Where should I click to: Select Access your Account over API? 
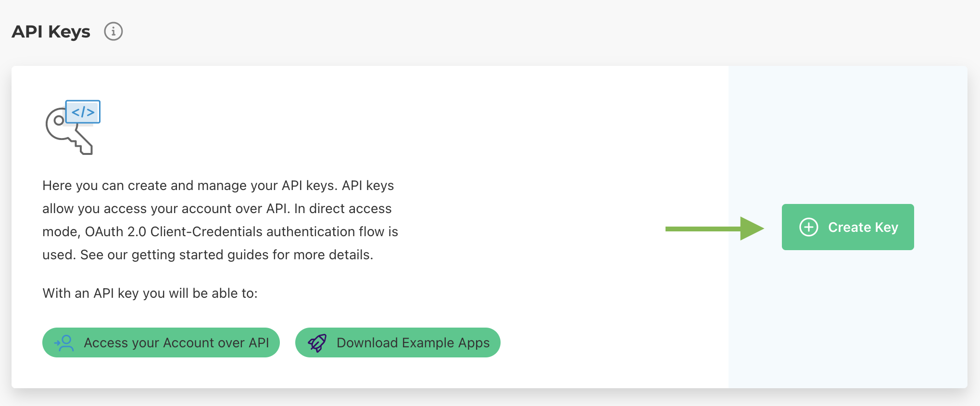(x=161, y=343)
